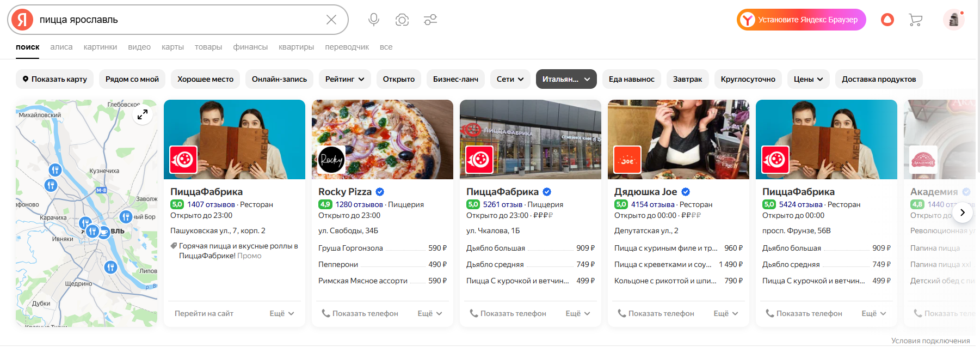Switch to the "картинки" tab

coord(100,47)
